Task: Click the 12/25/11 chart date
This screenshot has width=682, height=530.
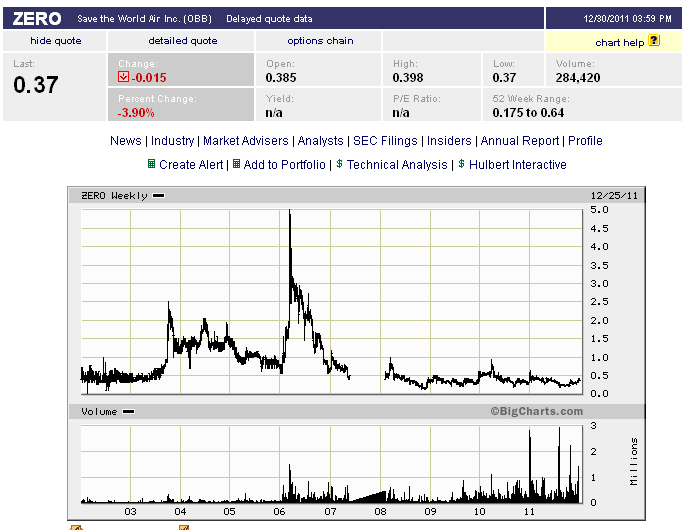Action: pyautogui.click(x=614, y=196)
